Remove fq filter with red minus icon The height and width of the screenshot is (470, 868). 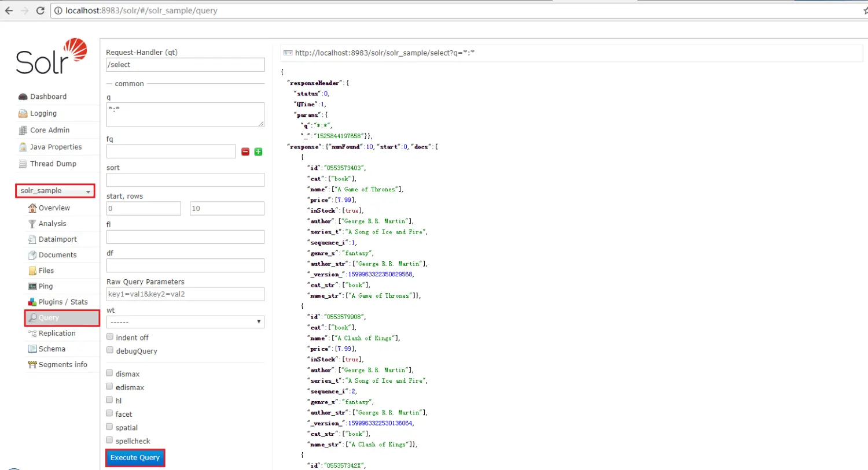point(245,151)
